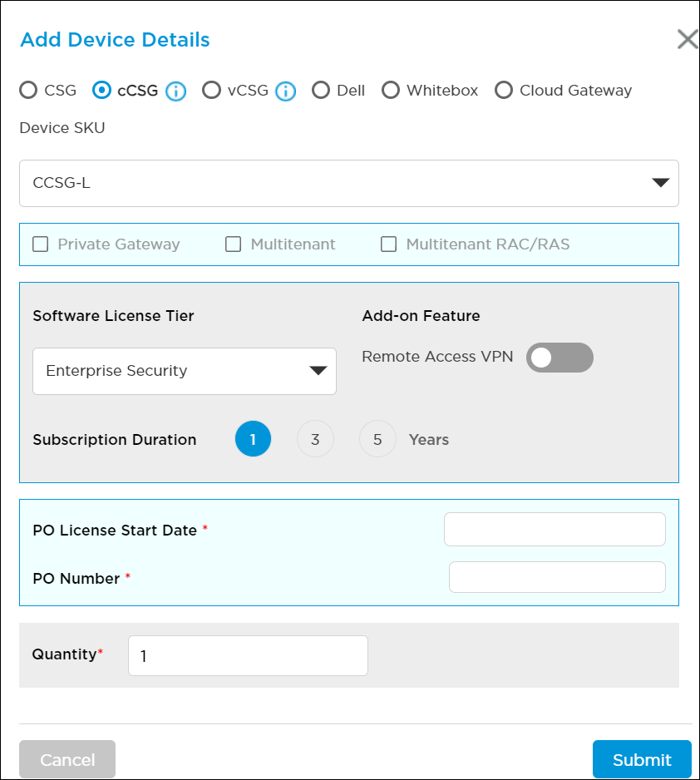Select the Whitebox radio button
This screenshot has height=780, width=700.
click(x=391, y=91)
